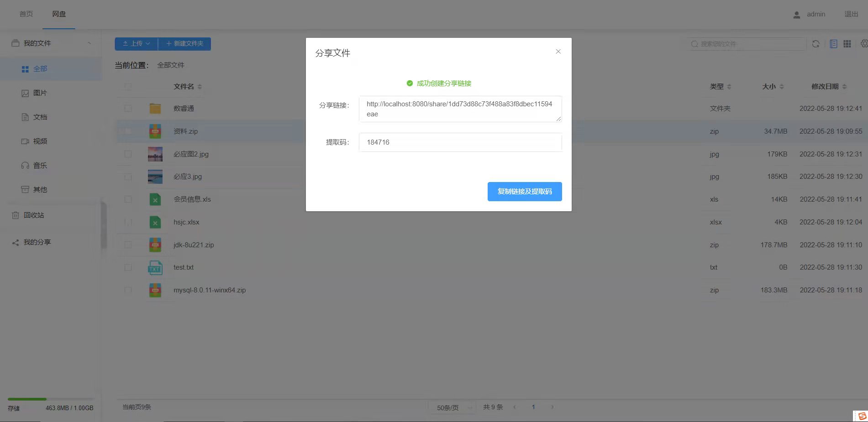868x422 pixels.
Task: Click 新建文件夹 button
Action: (184, 44)
